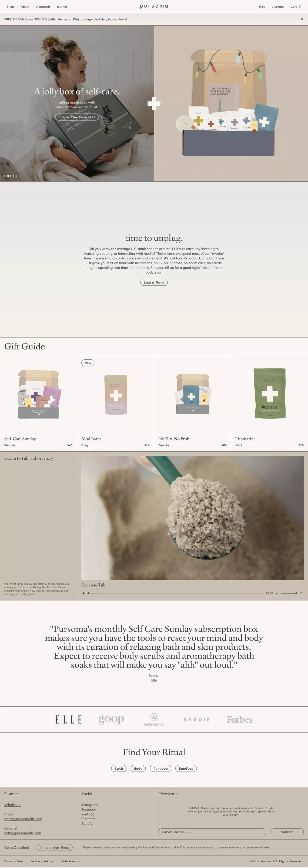This screenshot has width=308, height=868.
Task: Open Mud Baths clay product image
Action: click(x=116, y=395)
